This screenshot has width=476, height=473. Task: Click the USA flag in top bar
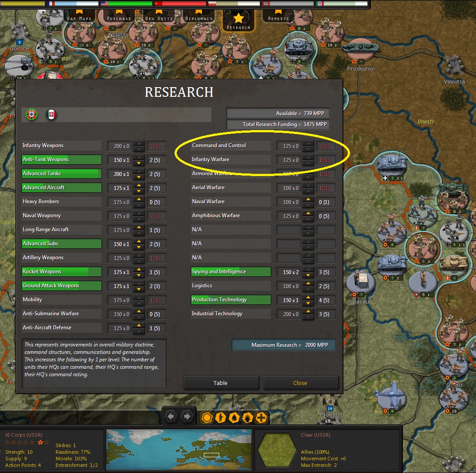point(105,4)
